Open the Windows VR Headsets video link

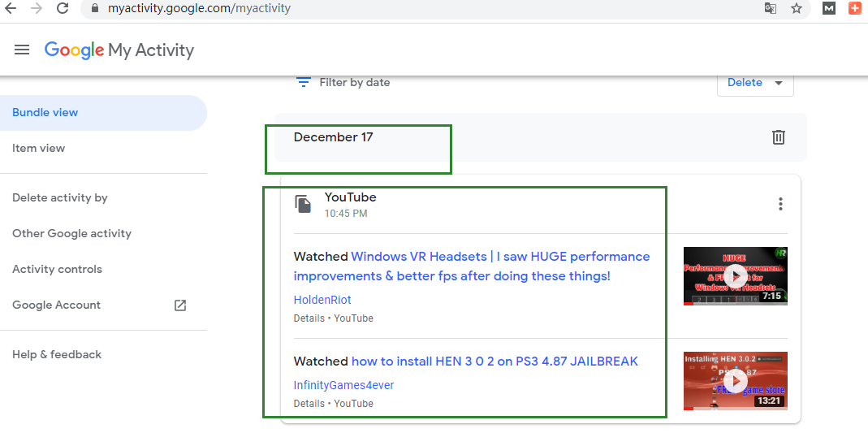(471, 266)
